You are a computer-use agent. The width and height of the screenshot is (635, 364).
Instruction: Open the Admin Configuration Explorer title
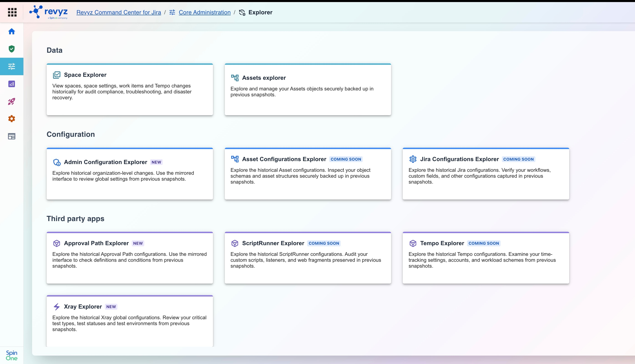pos(105,162)
